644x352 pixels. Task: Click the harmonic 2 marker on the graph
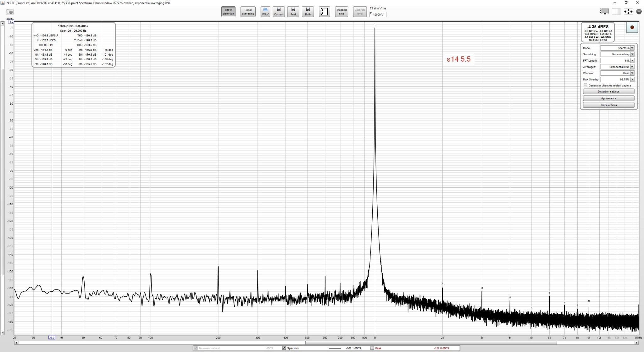(442, 284)
